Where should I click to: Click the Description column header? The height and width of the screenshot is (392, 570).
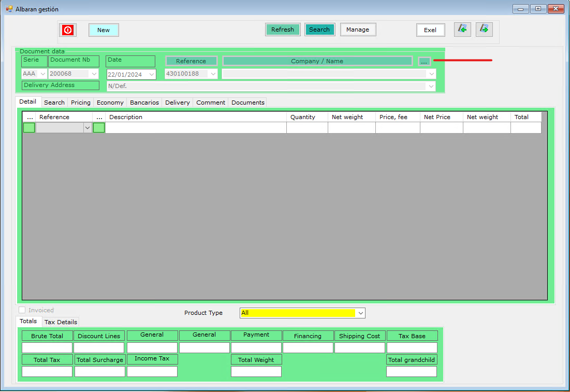click(196, 117)
